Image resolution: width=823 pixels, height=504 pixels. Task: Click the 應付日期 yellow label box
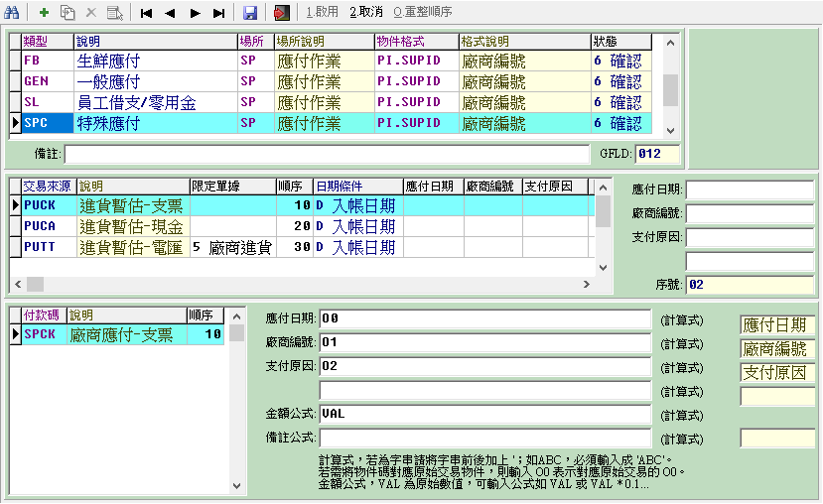pyautogui.click(x=777, y=325)
